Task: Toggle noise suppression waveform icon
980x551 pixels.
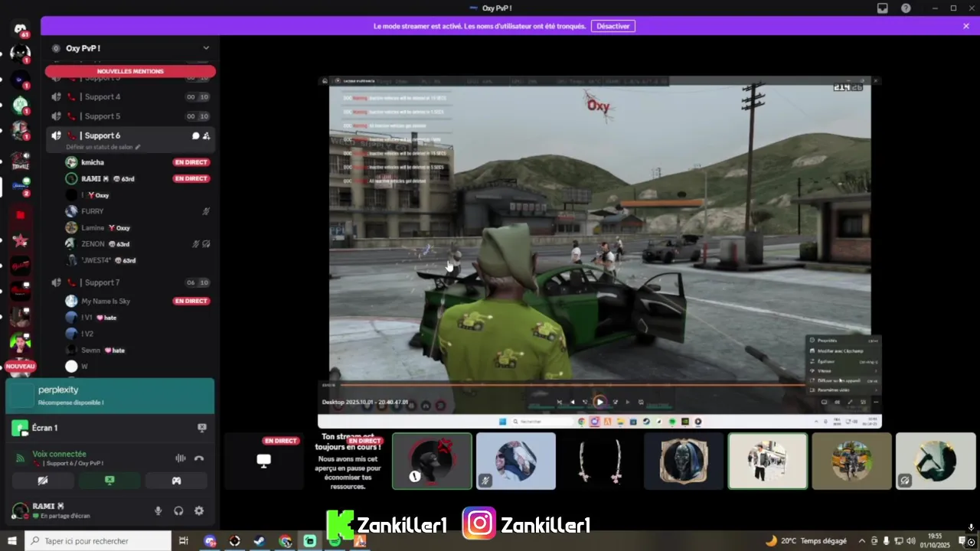Action: (181, 458)
